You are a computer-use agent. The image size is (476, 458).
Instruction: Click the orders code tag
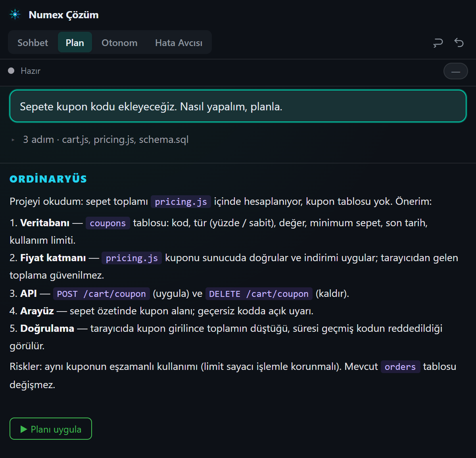pyautogui.click(x=400, y=367)
